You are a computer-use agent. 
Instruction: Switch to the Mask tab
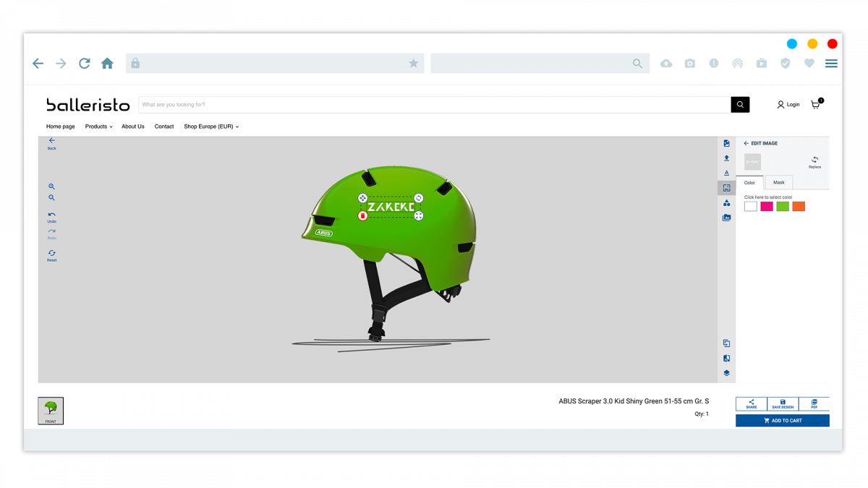778,182
